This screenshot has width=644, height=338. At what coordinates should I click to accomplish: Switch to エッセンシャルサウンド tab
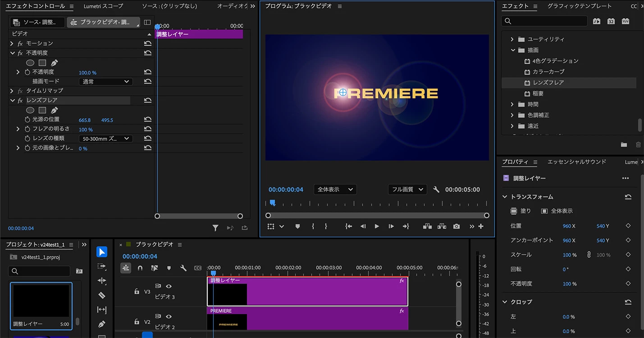coord(577,162)
